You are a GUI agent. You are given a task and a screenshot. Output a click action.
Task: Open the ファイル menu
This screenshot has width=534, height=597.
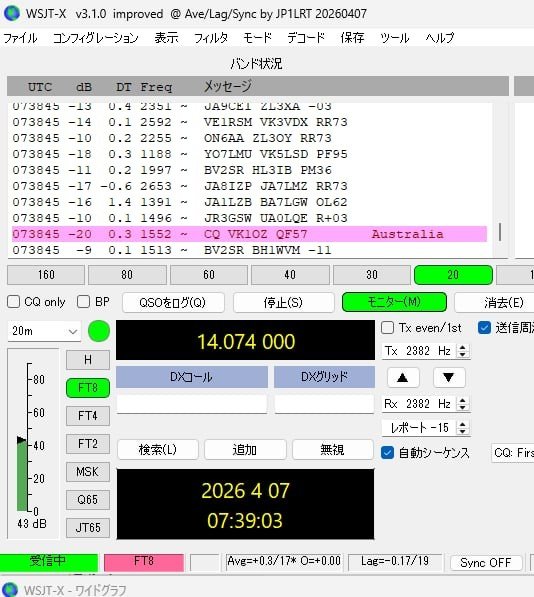[x=21, y=38]
